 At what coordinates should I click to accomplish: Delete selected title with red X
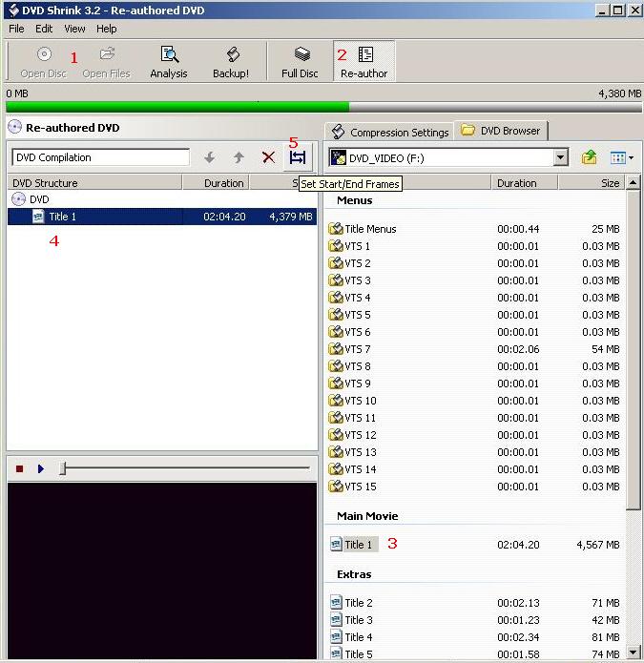tap(268, 157)
